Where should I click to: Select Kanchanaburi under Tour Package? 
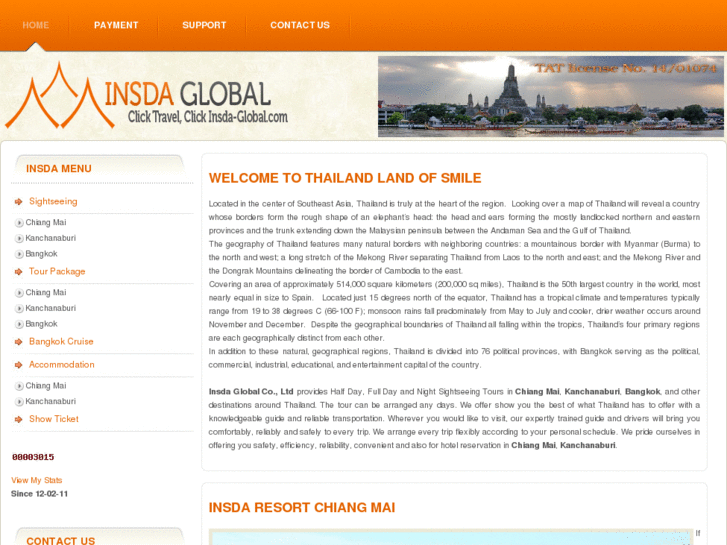pos(51,308)
